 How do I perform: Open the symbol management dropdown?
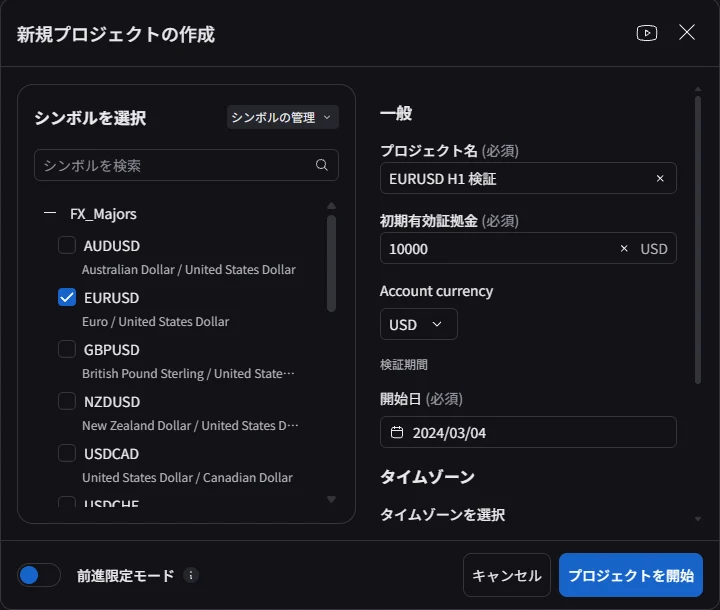pyautogui.click(x=282, y=118)
